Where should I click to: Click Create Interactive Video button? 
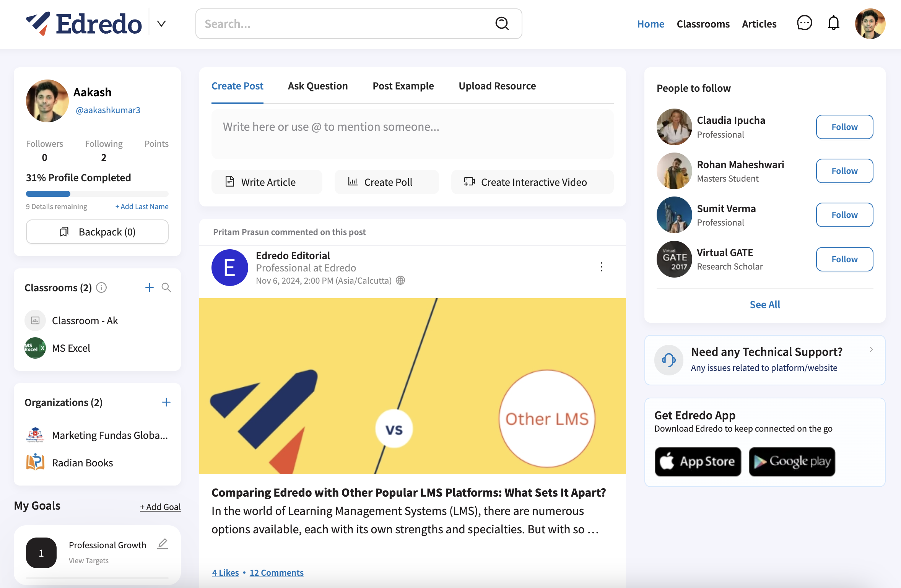click(532, 182)
